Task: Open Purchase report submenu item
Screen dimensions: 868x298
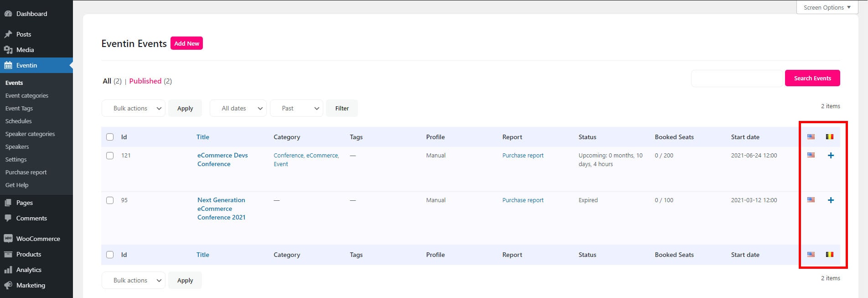Action: coord(26,172)
